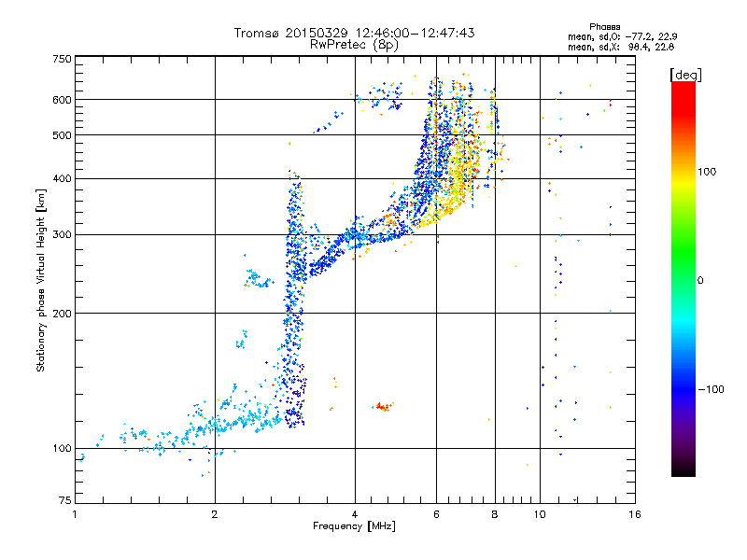
Task: Click the colorbar tick label '-100'
Action: (x=711, y=389)
